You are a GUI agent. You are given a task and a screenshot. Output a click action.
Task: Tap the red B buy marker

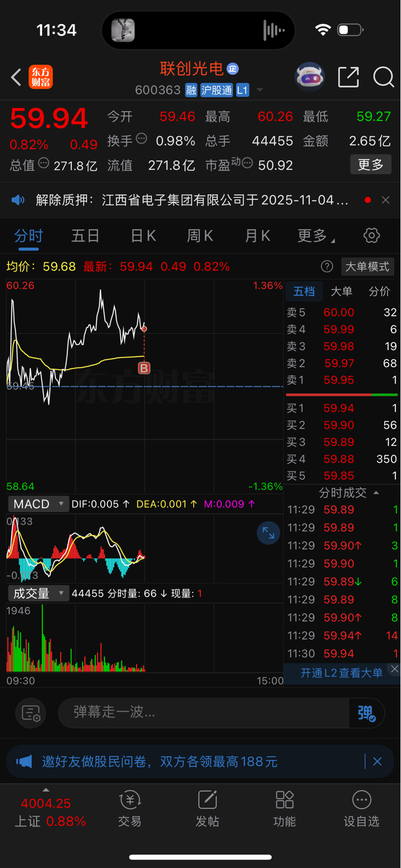click(144, 368)
